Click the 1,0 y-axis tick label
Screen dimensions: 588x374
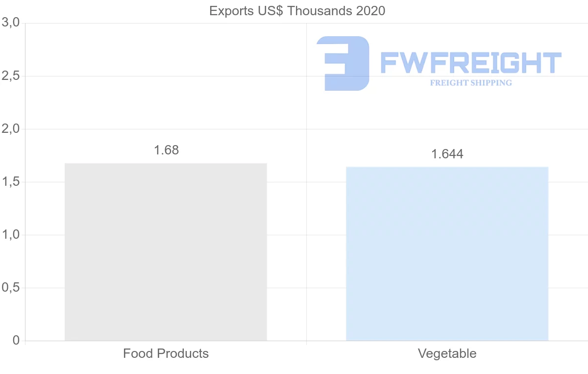click(10, 235)
